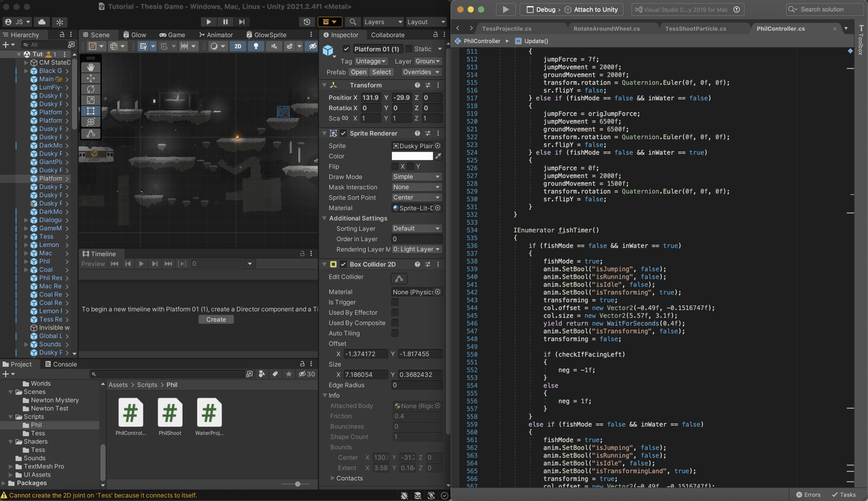Toggle scene lighting bulb icon
This screenshot has height=501, width=868.
256,46
